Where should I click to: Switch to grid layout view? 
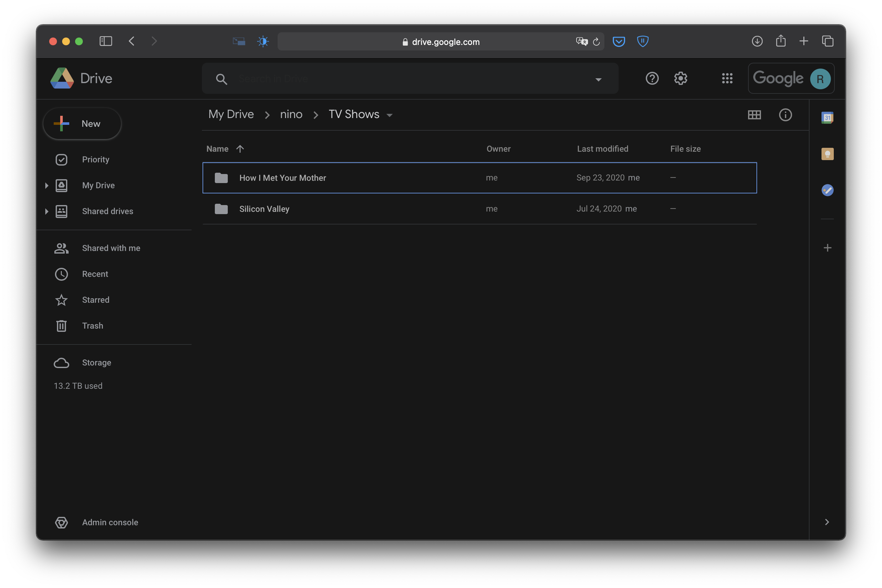point(754,115)
